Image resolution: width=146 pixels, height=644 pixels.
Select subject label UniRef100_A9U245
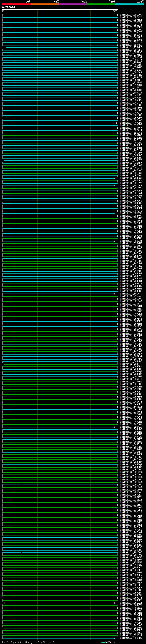[131, 60]
